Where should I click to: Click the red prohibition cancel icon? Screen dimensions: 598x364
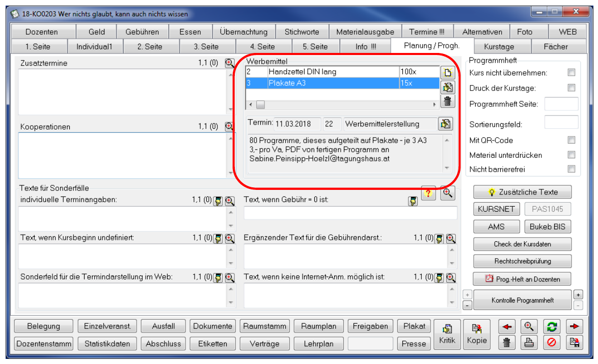pyautogui.click(x=552, y=342)
